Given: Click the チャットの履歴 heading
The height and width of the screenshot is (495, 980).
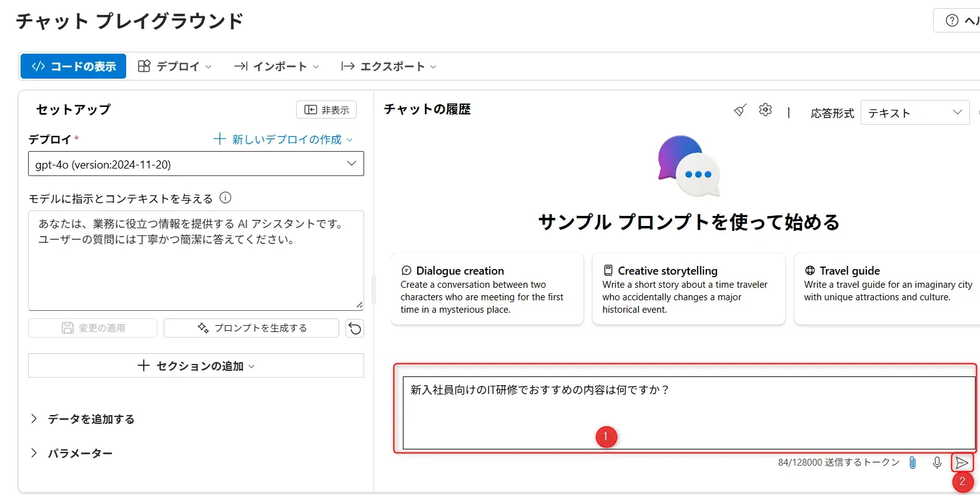Looking at the screenshot, I should [427, 109].
